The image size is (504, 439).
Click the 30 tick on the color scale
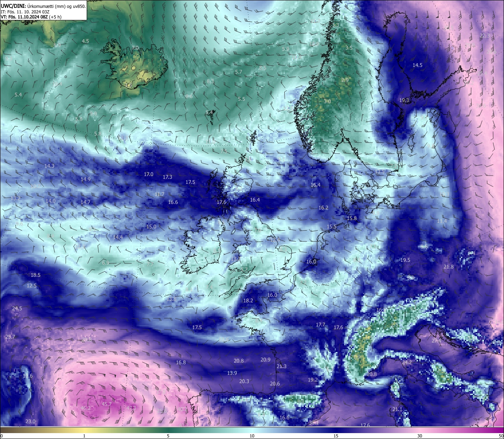(420, 436)
